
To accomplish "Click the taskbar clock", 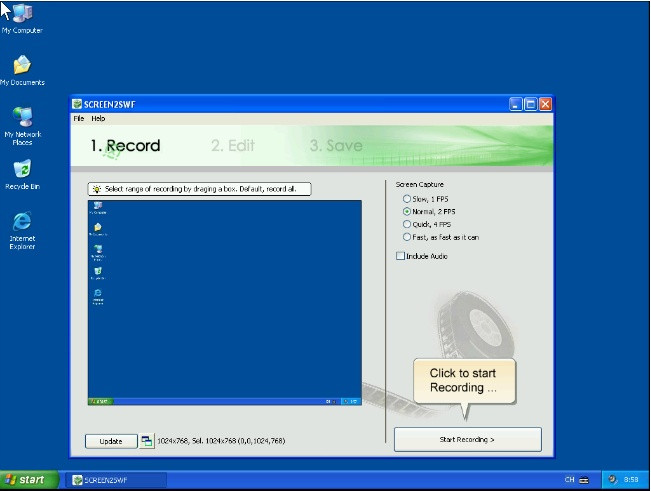I will pos(631,479).
